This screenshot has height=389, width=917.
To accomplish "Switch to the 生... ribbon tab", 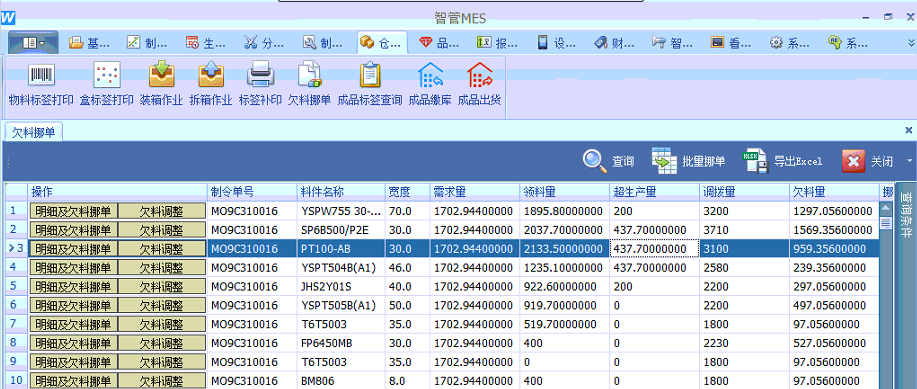I will (x=206, y=42).
